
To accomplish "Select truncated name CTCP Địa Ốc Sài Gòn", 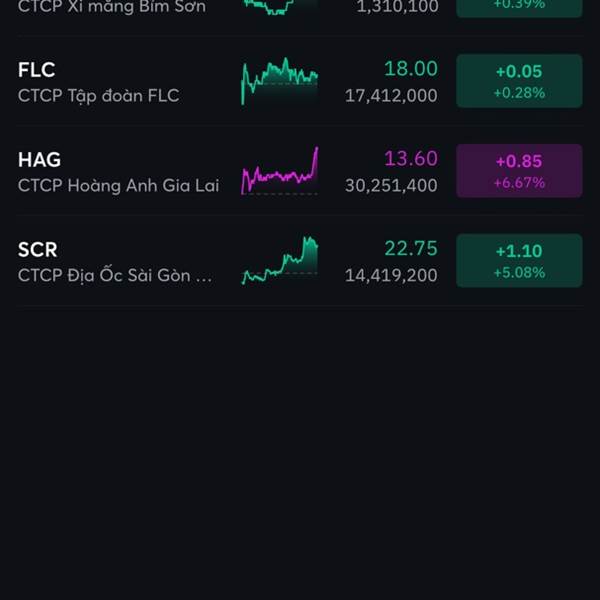I will (x=115, y=276).
